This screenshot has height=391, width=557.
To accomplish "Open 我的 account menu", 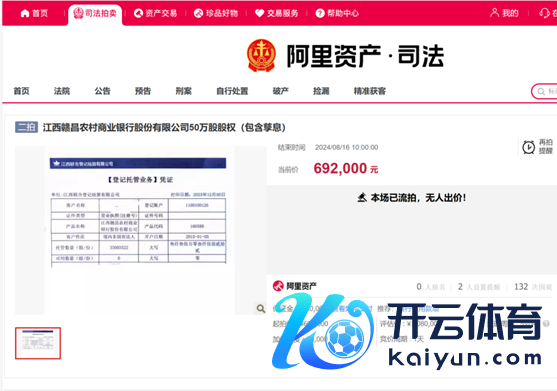I will (504, 13).
